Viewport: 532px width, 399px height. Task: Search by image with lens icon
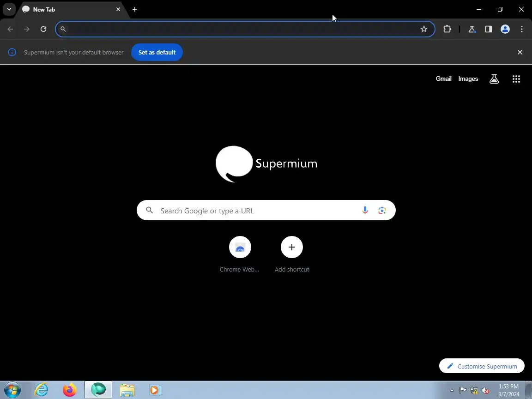tap(382, 211)
